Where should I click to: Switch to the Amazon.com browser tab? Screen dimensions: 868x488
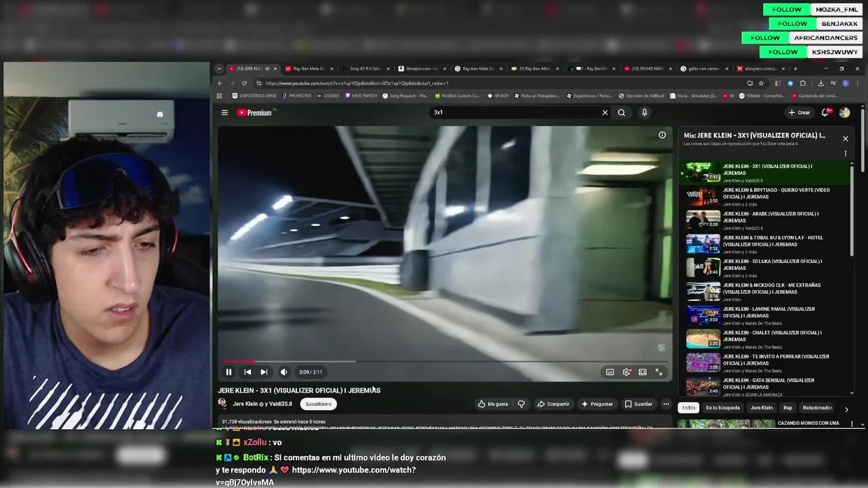(x=422, y=68)
